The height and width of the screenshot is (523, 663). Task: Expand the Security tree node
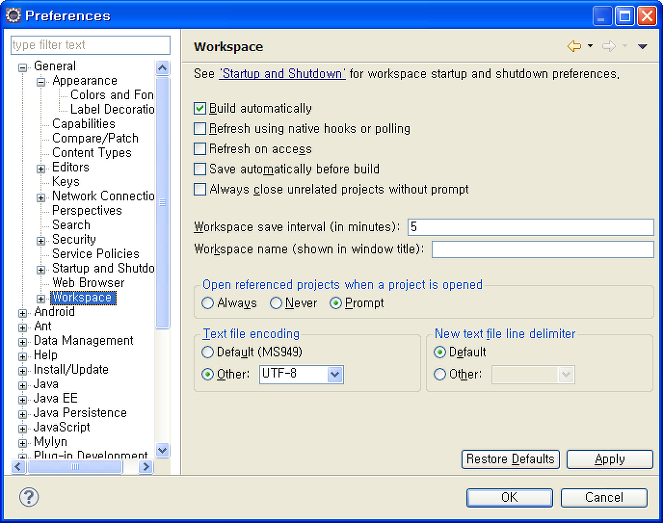coord(41,241)
